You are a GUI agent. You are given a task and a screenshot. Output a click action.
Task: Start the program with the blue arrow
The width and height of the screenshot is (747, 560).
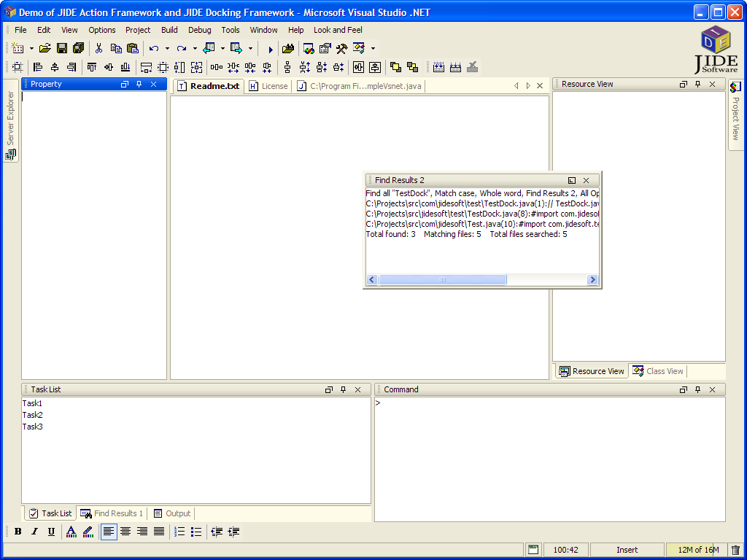tap(270, 49)
